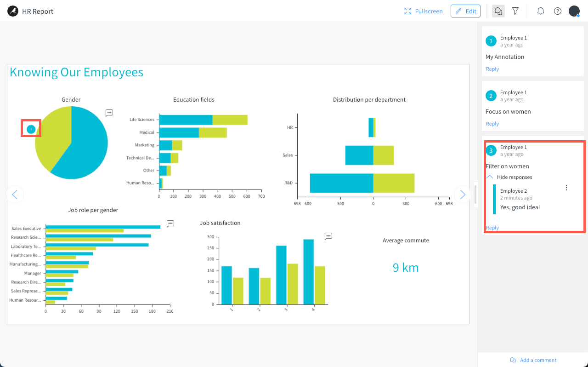Enter Fullscreen mode

[423, 11]
